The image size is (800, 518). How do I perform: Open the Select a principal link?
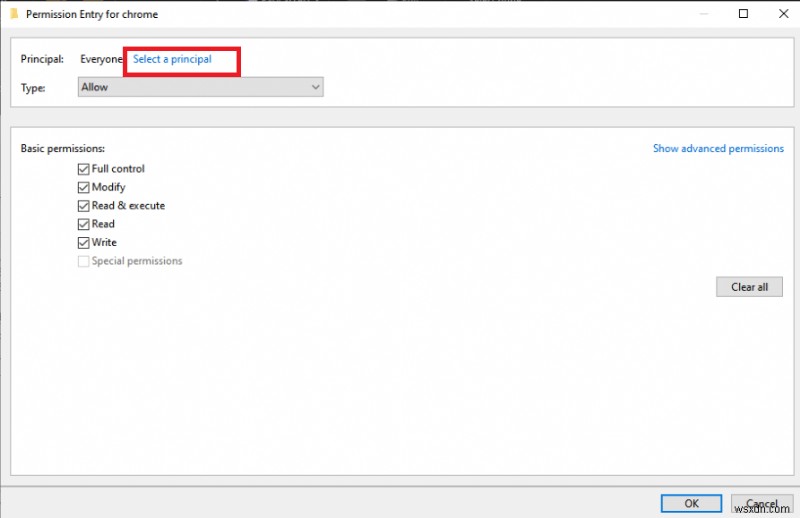click(x=172, y=59)
